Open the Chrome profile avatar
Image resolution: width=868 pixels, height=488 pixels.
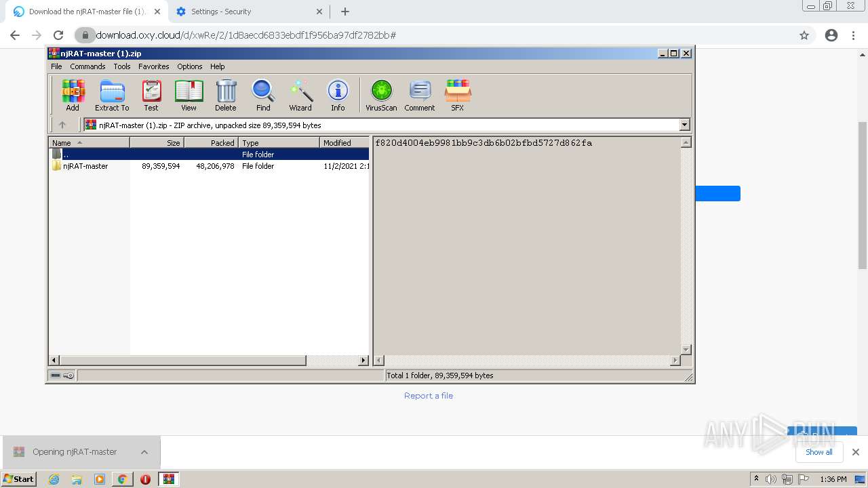point(831,35)
